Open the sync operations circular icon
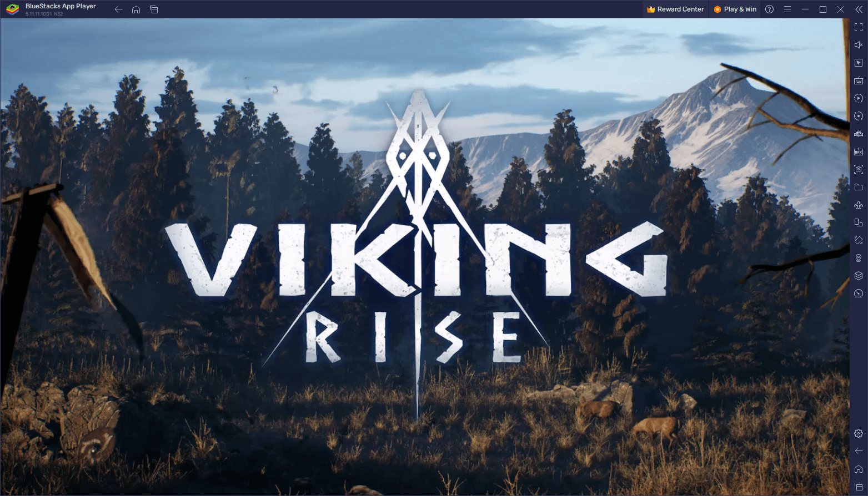868x496 pixels. coord(859,116)
